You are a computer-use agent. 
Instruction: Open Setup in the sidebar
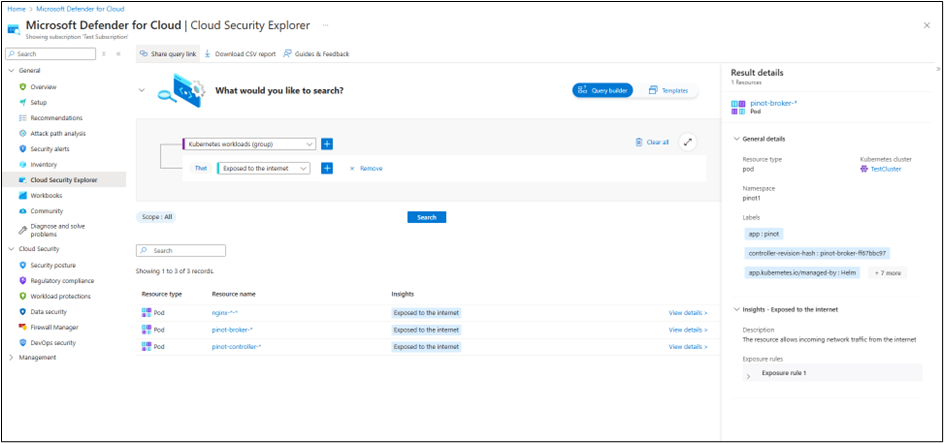tap(38, 102)
